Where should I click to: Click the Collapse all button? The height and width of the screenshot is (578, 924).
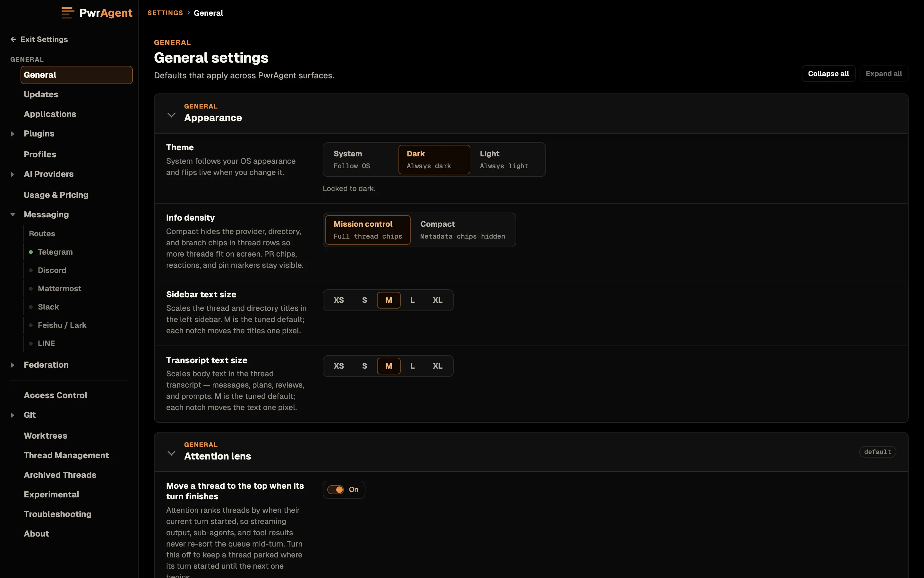pos(828,74)
